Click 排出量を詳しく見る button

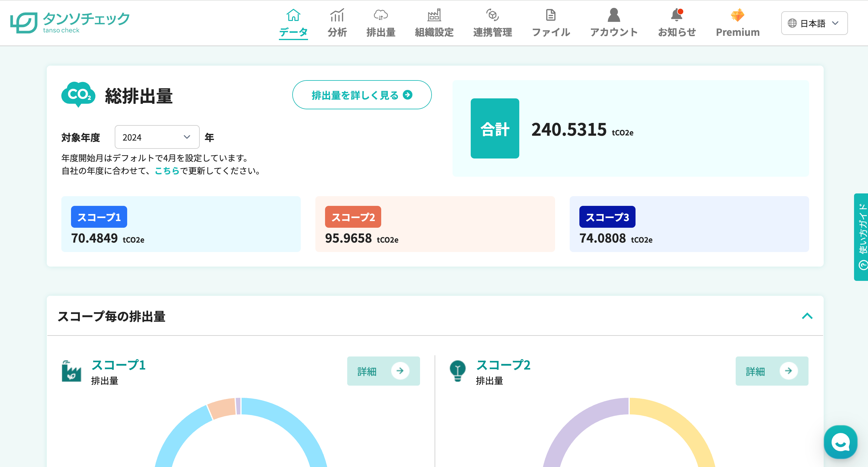361,95
